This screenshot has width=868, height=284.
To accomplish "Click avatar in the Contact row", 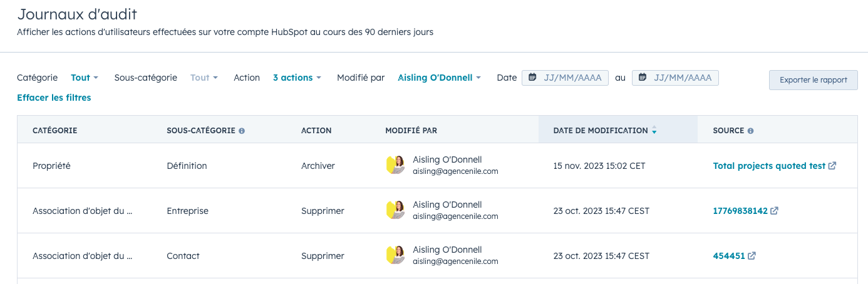I will click(x=395, y=255).
